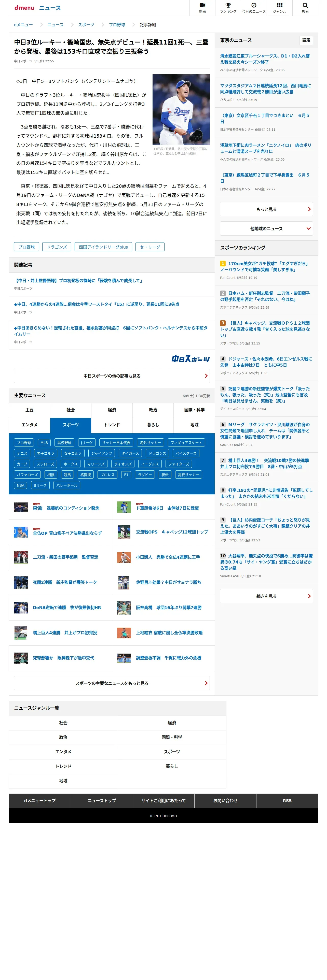Open the pitcher photo in the article

[181, 110]
